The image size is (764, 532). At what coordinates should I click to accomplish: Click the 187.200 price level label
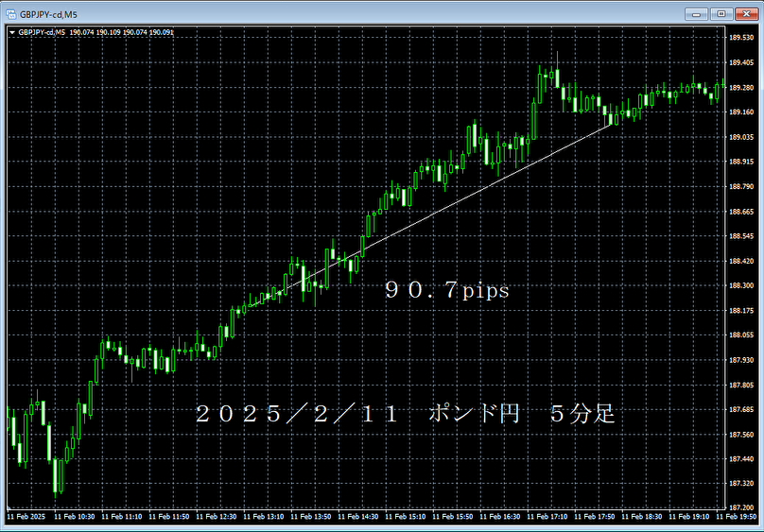tap(741, 507)
